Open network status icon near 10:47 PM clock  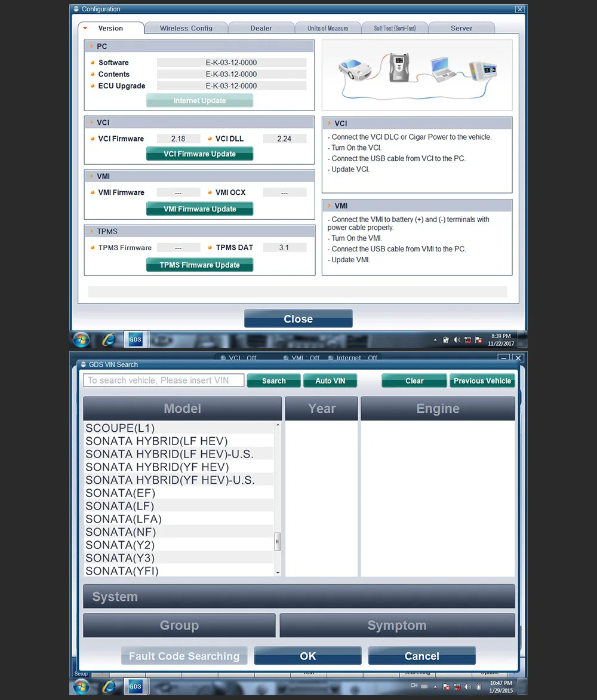click(457, 687)
